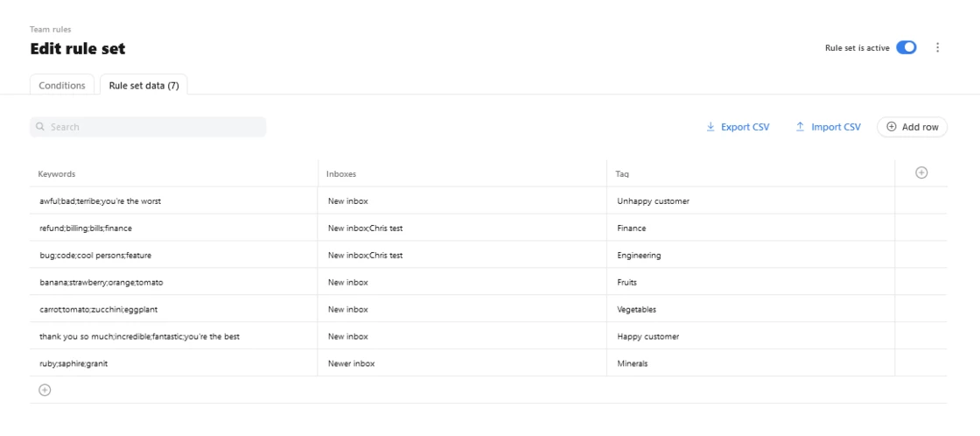Click the search magnifier icon
980x436 pixels.
40,127
